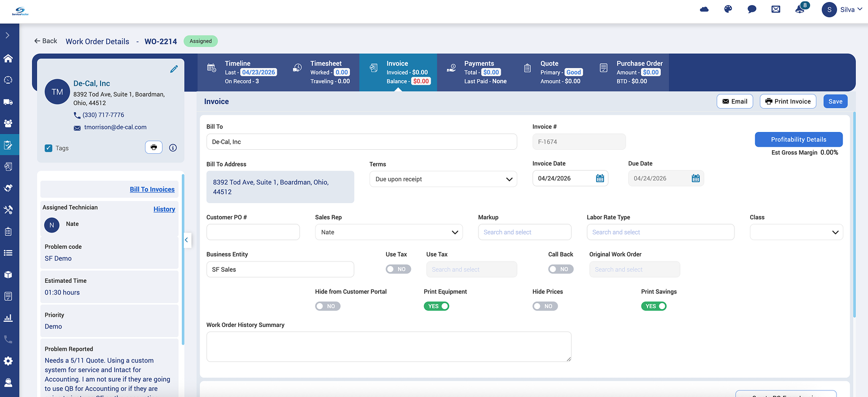Screen dimensions: 868x397
Task: Open technician History link
Action: 164,209
